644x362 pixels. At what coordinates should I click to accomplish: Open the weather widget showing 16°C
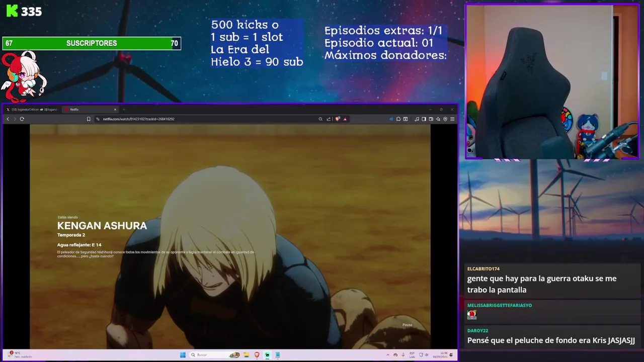(20, 354)
